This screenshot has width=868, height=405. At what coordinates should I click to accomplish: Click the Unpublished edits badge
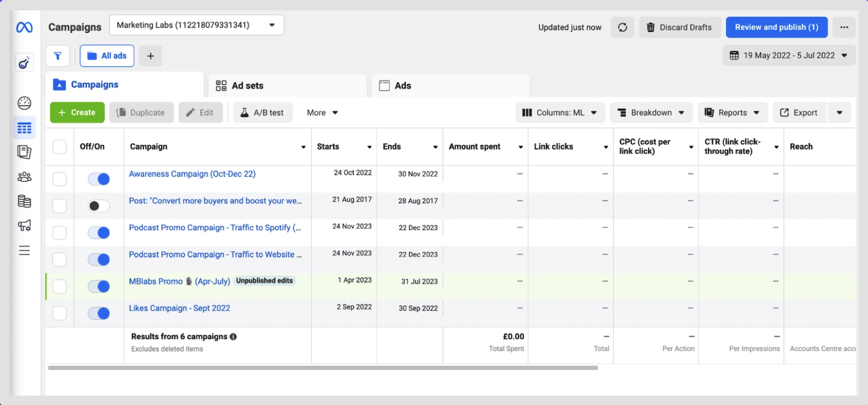(x=264, y=281)
